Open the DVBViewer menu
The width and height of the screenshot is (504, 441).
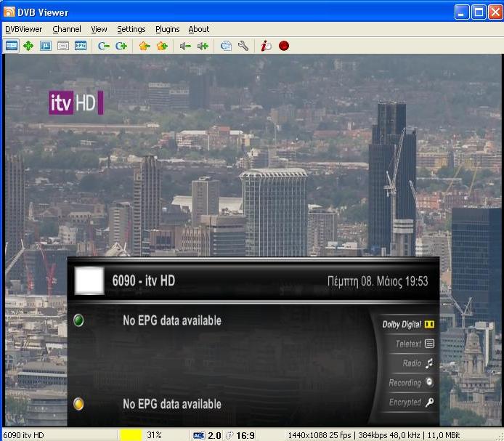point(24,29)
